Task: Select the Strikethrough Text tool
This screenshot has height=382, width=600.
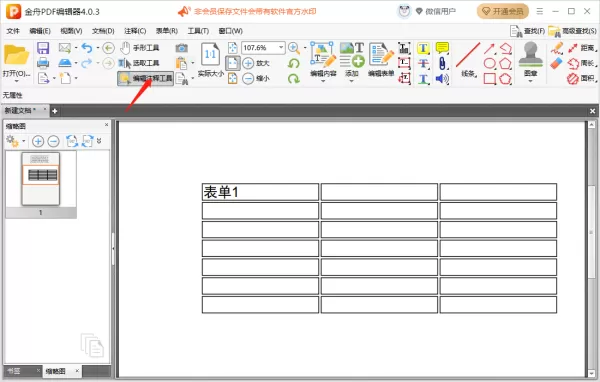Action: coord(423,63)
